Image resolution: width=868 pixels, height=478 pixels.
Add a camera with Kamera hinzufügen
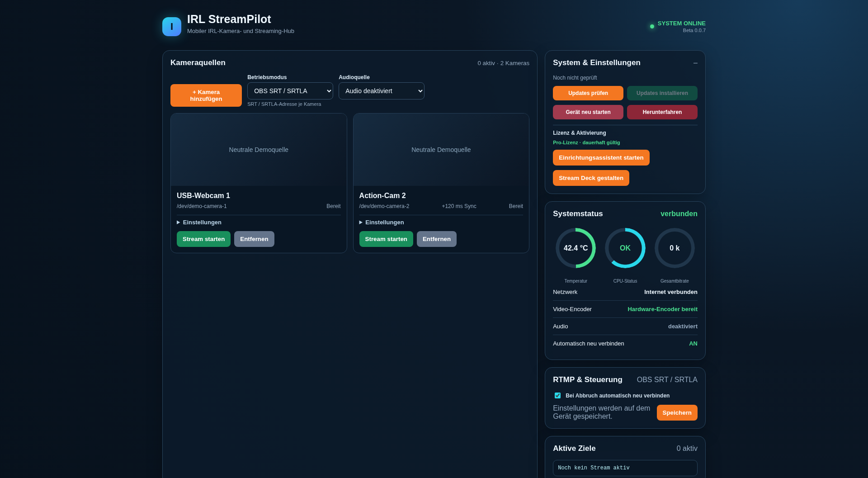point(206,95)
